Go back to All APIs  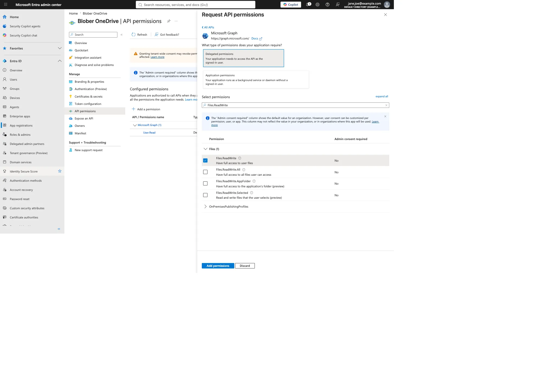pyautogui.click(x=208, y=27)
